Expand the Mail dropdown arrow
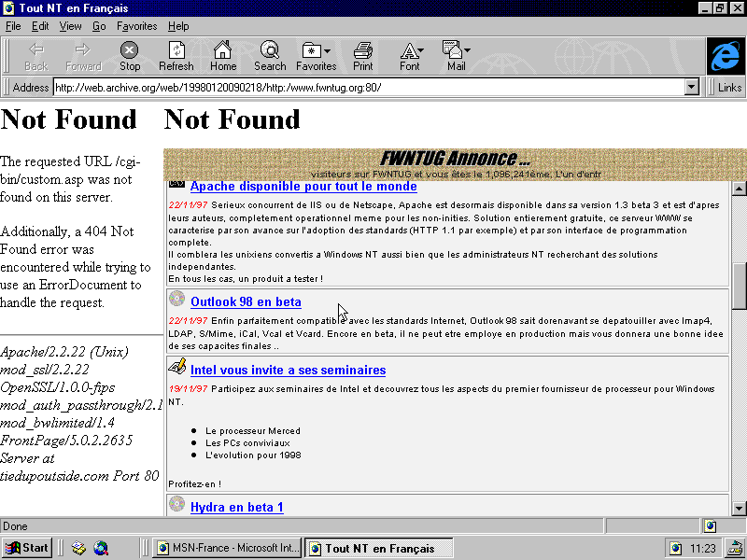Screen dimensions: 747x560 click(x=468, y=50)
